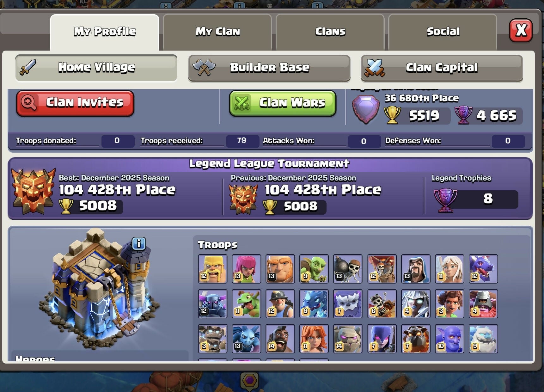Select the Archer troop icon
Screen dimensions: 544x392
pyautogui.click(x=247, y=269)
